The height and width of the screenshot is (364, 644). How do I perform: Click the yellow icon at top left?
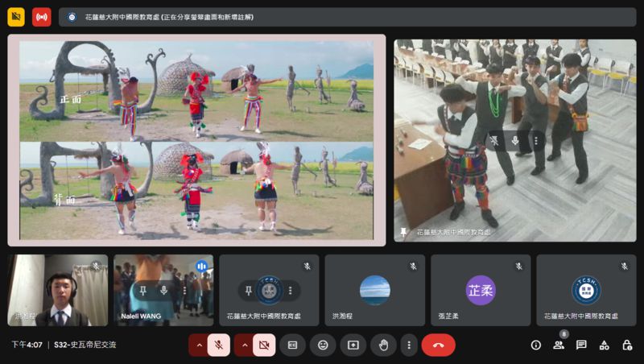coord(16,17)
